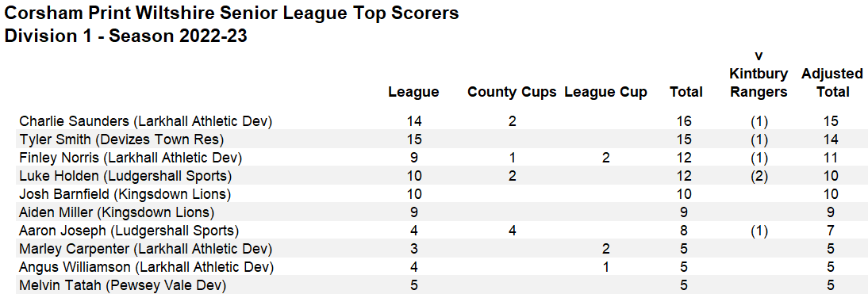Select the County Cups column header

click(x=512, y=92)
